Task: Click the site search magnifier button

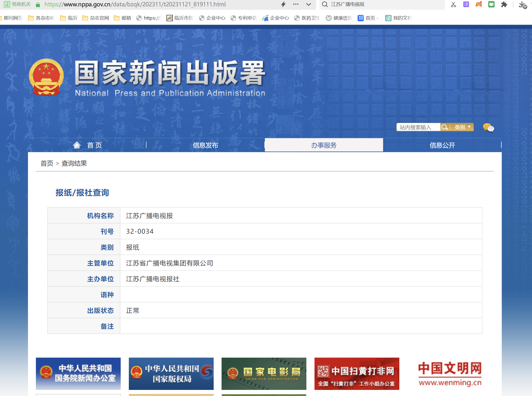Action: [x=444, y=127]
